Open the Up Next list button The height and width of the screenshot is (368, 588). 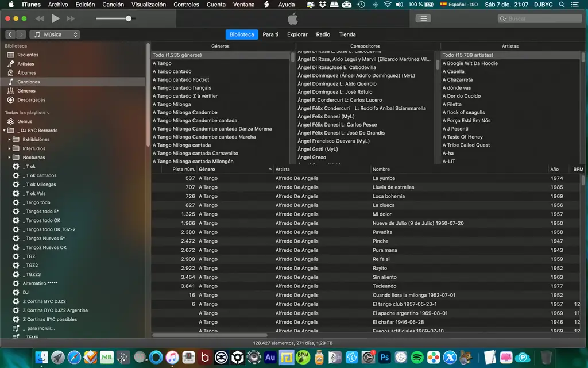[423, 18]
